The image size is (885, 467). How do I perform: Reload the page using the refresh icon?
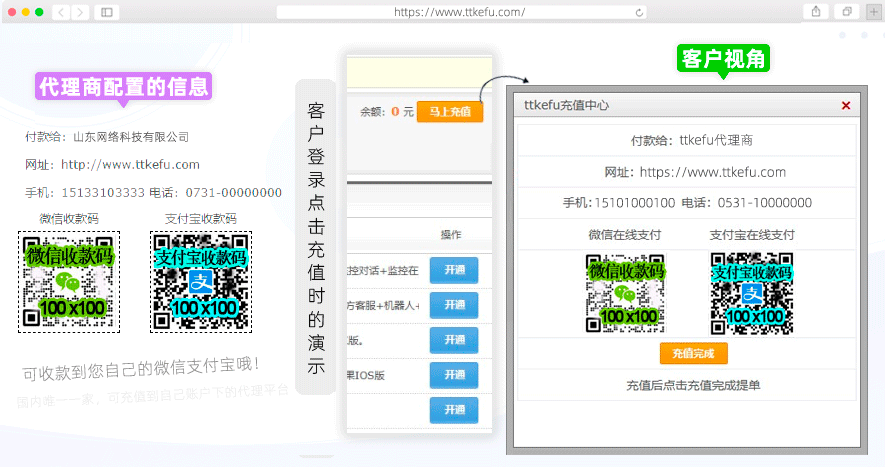click(639, 12)
